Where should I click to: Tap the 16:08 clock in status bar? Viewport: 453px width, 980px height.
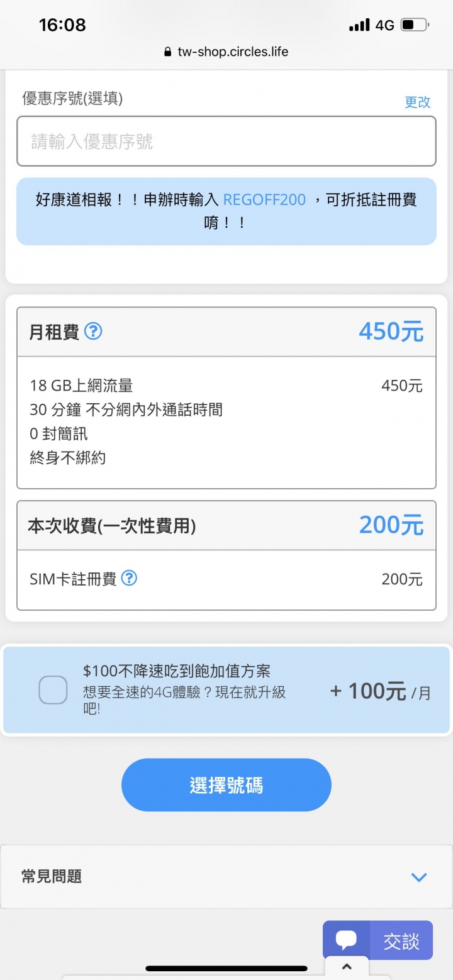click(62, 25)
